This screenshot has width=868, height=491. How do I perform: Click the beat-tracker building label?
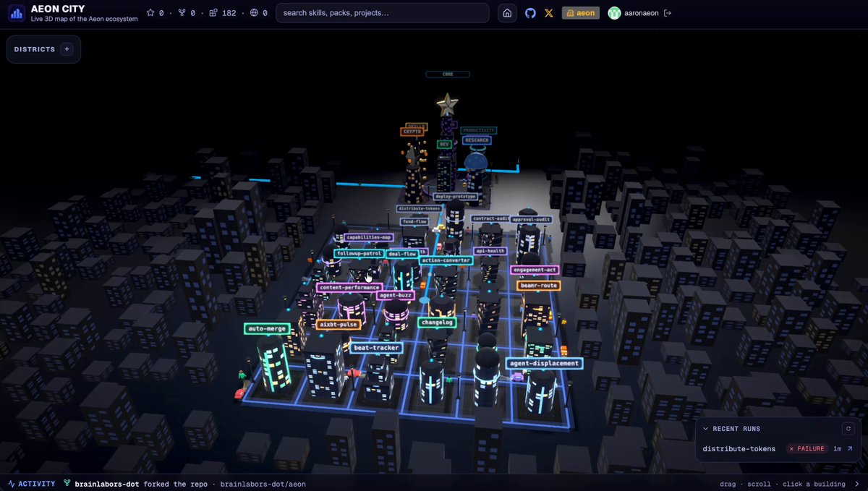[x=376, y=348]
